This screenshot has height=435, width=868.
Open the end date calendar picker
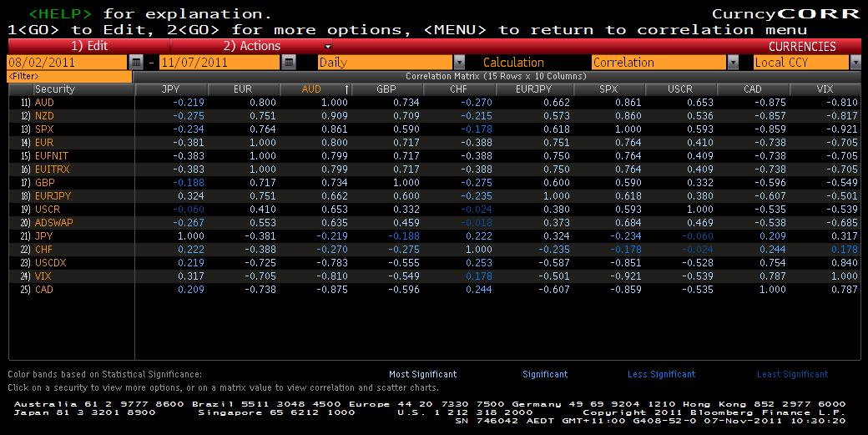pyautogui.click(x=289, y=63)
